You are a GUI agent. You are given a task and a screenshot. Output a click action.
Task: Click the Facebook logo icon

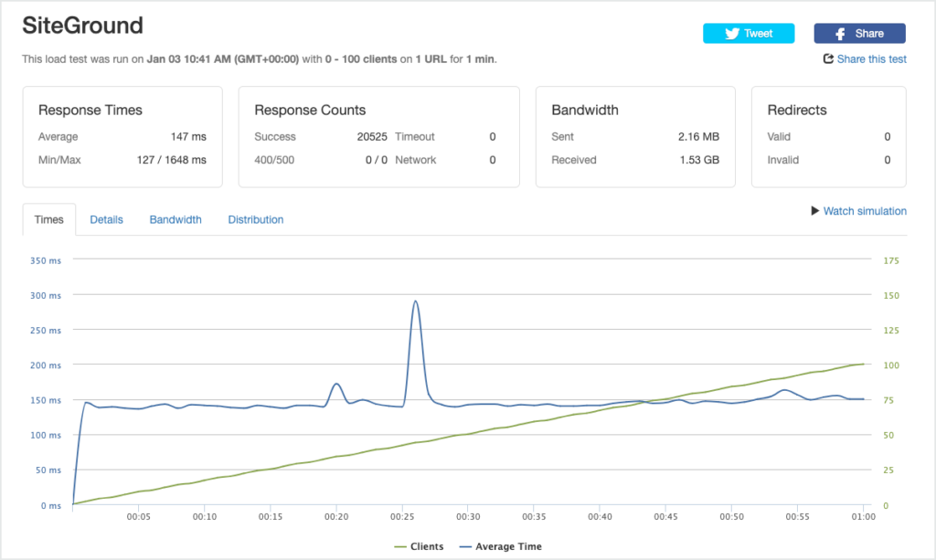click(841, 34)
